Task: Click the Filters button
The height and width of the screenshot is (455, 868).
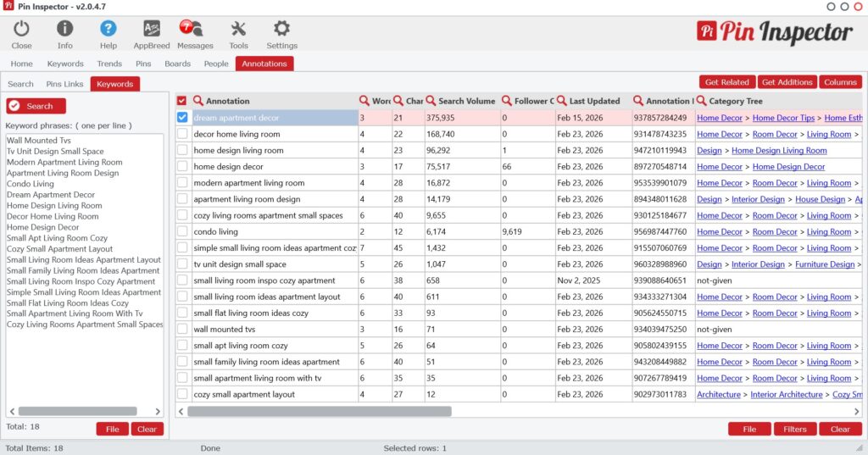Action: tap(794, 429)
